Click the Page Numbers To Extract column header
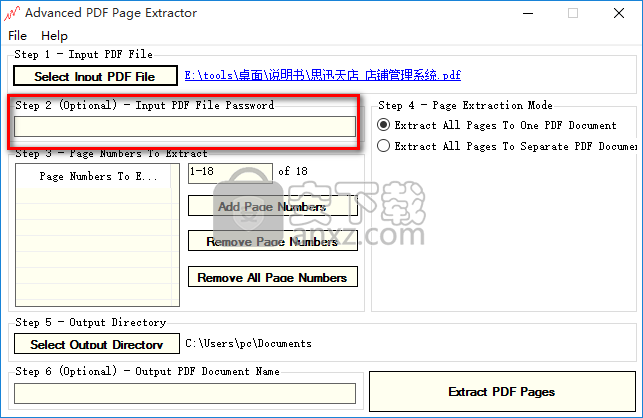Screen dimensions: 643x418 pyautogui.click(x=93, y=176)
